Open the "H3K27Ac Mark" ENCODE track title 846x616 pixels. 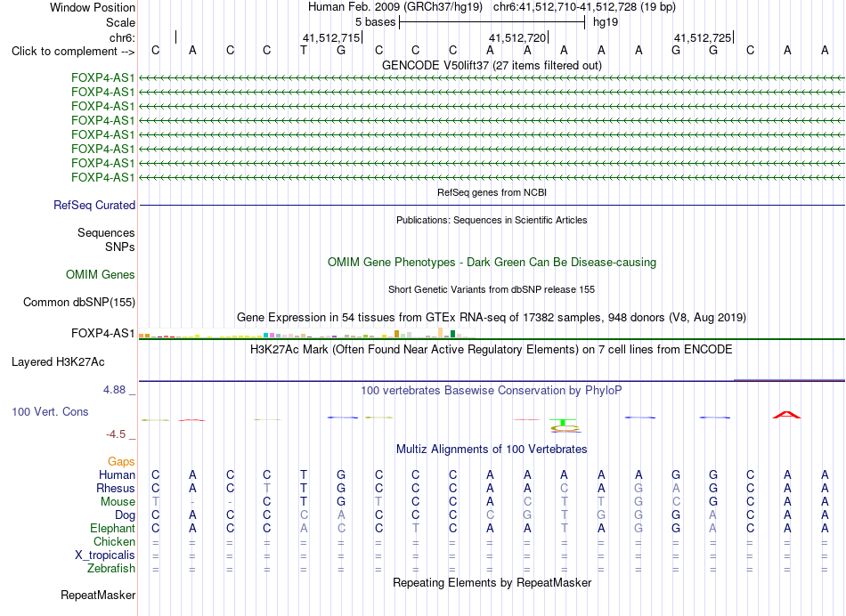(492, 350)
